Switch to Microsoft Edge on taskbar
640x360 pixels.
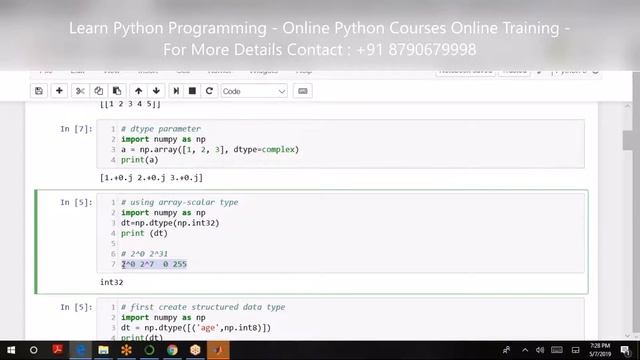80,350
